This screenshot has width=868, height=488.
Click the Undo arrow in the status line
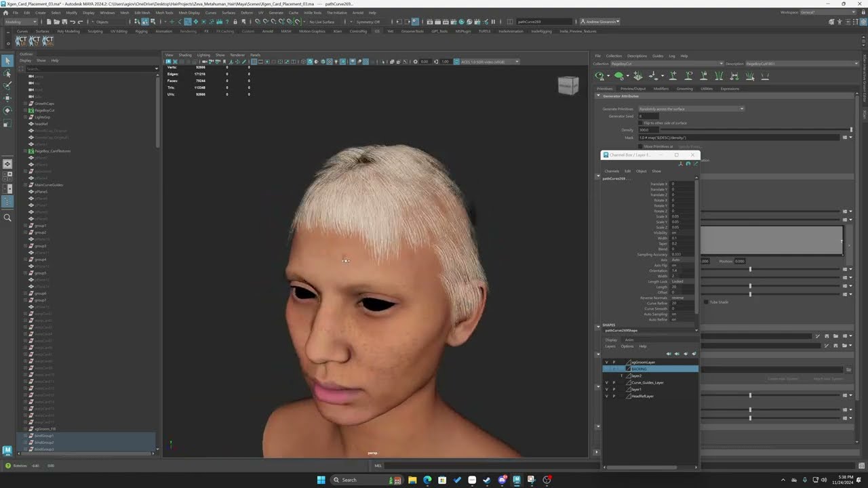coord(73,22)
